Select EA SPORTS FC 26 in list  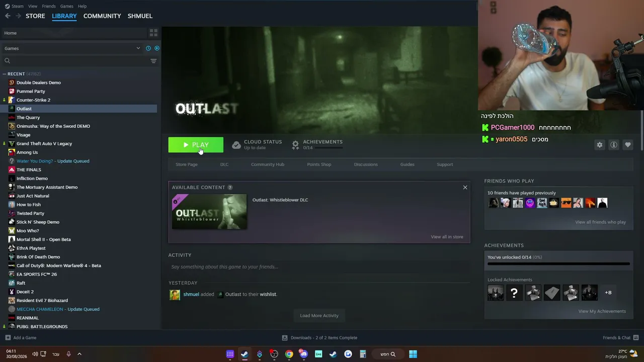pyautogui.click(x=37, y=275)
